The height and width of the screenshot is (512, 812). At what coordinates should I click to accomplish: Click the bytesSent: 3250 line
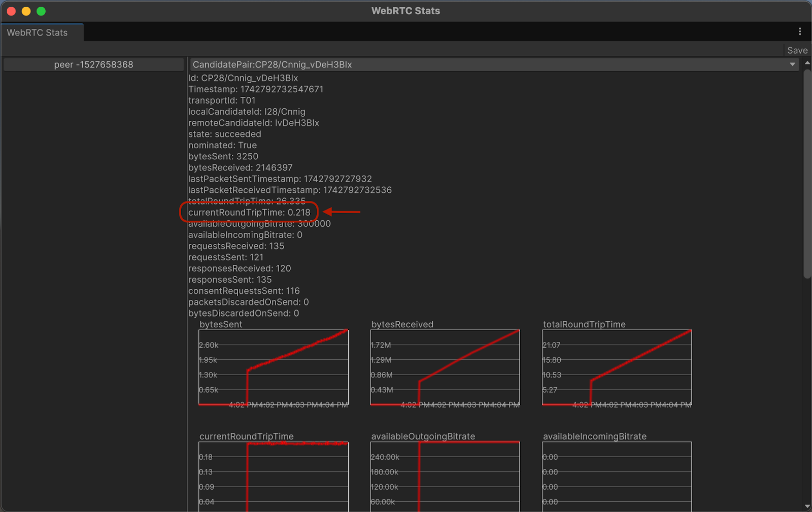click(x=223, y=156)
